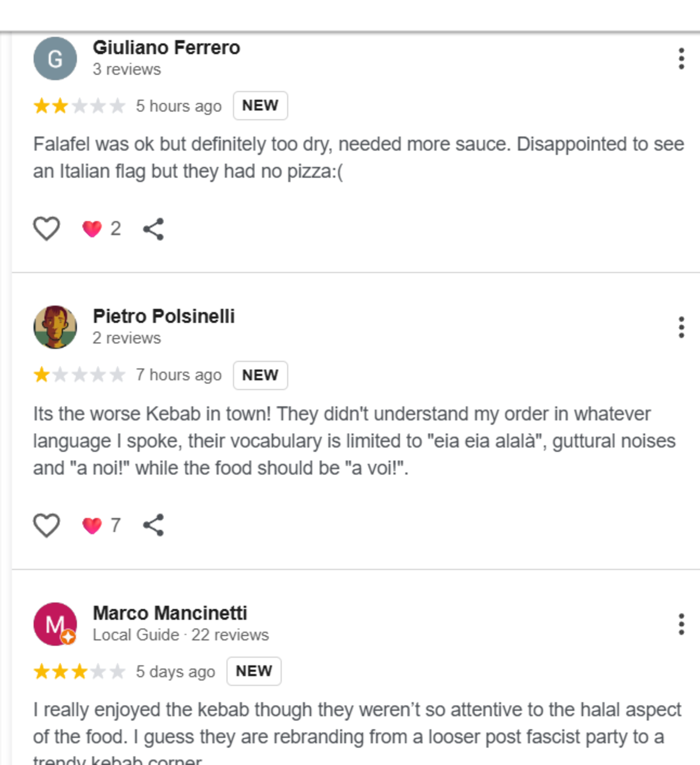Image resolution: width=700 pixels, height=765 pixels.
Task: Click the two-star rating on Giuliano's review
Action: coord(79,106)
